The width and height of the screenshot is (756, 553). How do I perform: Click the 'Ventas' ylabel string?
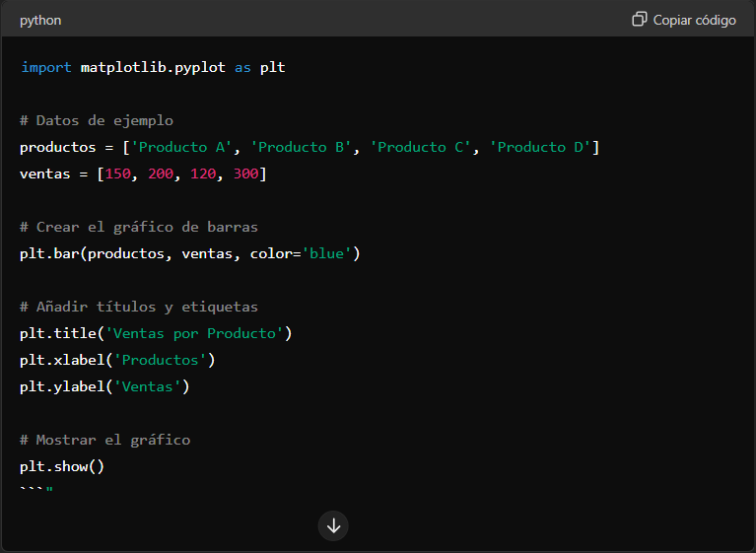point(148,386)
